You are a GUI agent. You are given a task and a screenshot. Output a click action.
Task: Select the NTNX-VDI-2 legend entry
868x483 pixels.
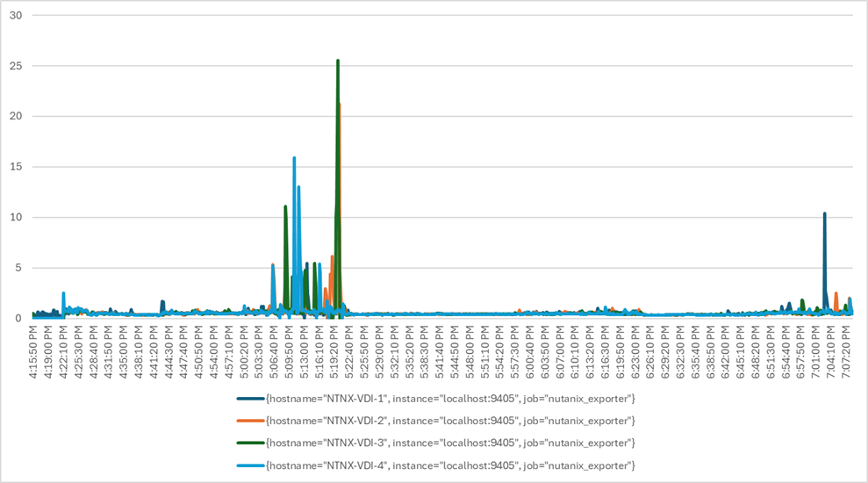click(x=435, y=421)
